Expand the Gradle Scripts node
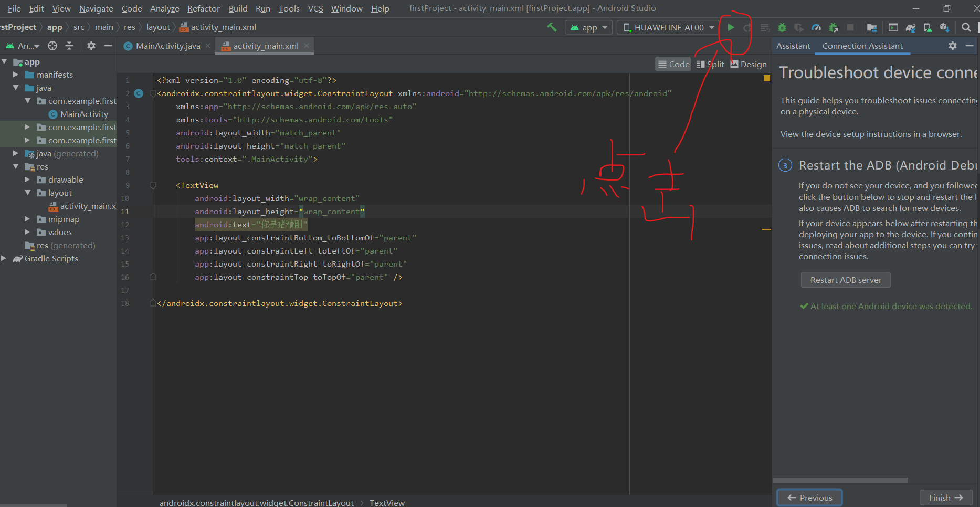980x507 pixels. 4,258
